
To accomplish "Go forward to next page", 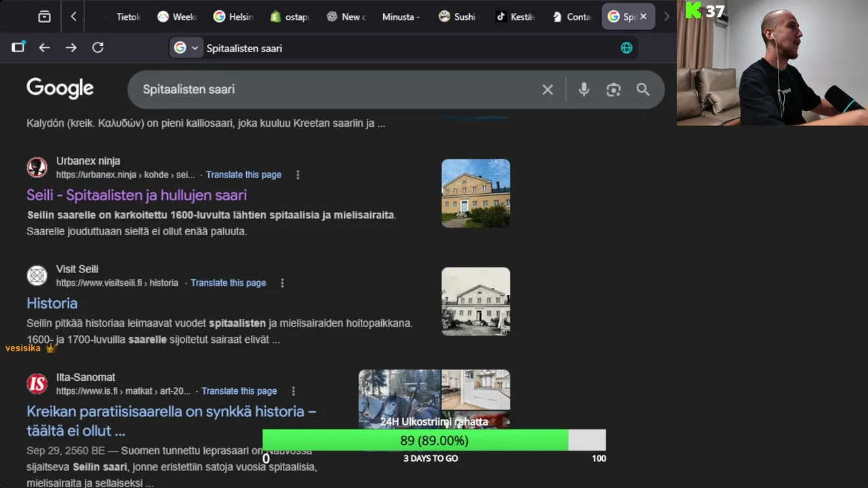I will click(71, 47).
